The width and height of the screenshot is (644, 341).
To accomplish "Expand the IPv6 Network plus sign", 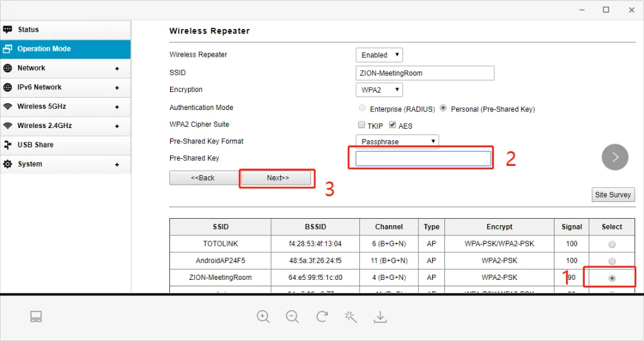I will point(117,88).
